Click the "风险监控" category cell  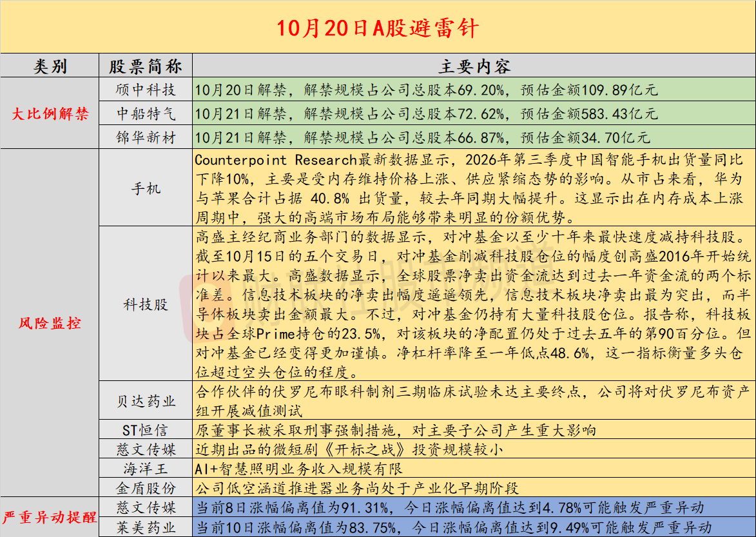pos(50,323)
